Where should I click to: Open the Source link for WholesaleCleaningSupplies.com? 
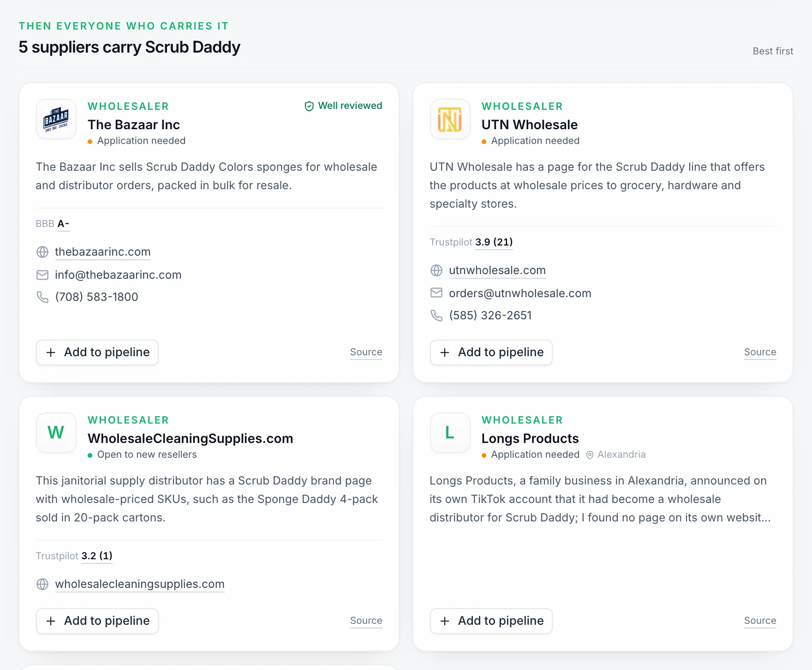366,621
